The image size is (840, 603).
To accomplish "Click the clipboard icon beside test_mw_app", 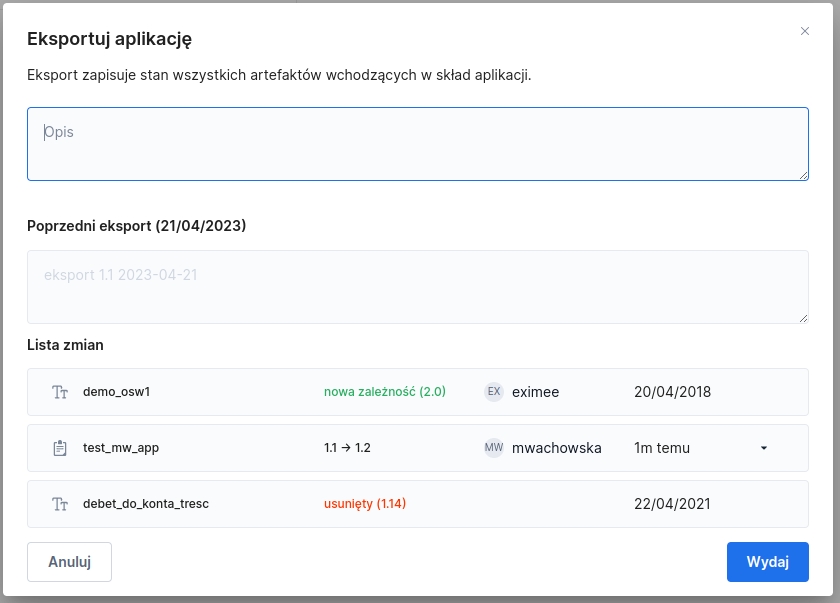I will (60, 448).
